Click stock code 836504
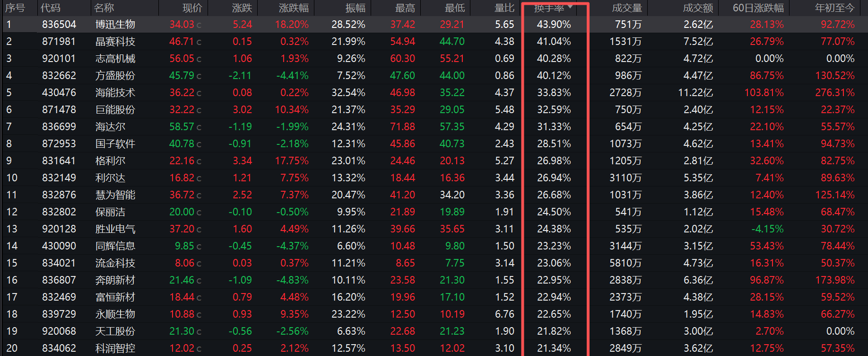Screen dimensions: 868x356 coord(59,25)
